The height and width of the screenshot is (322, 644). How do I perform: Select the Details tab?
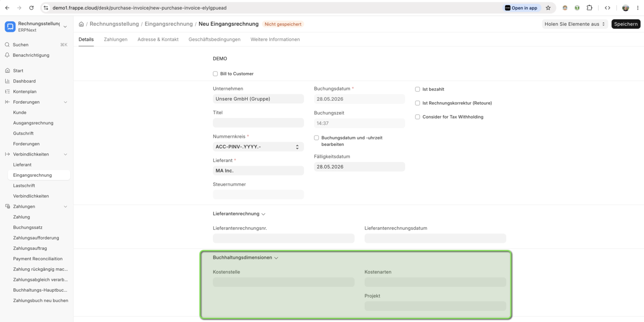coord(86,39)
